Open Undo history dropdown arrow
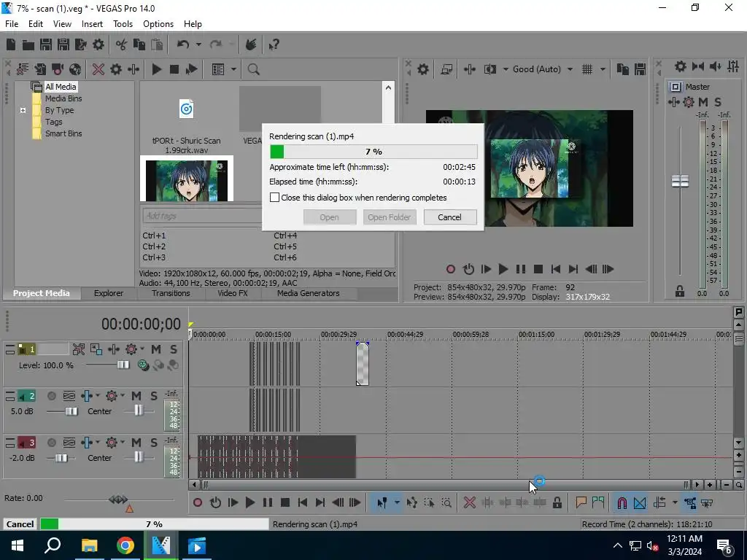This screenshot has height=560, width=747. point(198,44)
